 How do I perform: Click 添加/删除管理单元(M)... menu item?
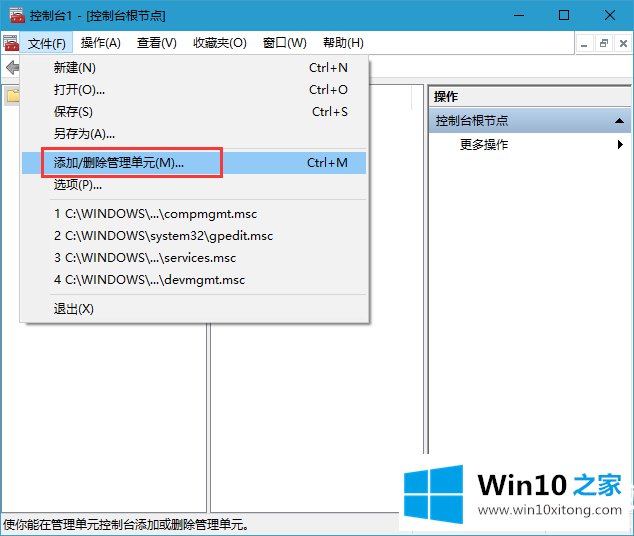pyautogui.click(x=194, y=163)
